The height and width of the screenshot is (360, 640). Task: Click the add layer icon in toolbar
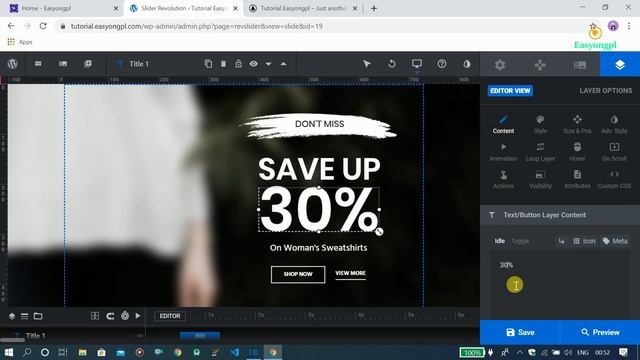[88, 64]
